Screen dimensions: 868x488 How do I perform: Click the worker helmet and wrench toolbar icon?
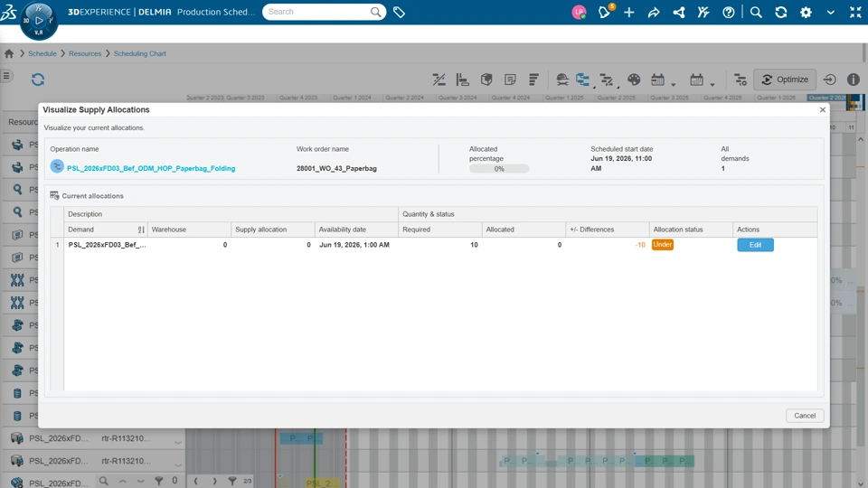pos(561,80)
